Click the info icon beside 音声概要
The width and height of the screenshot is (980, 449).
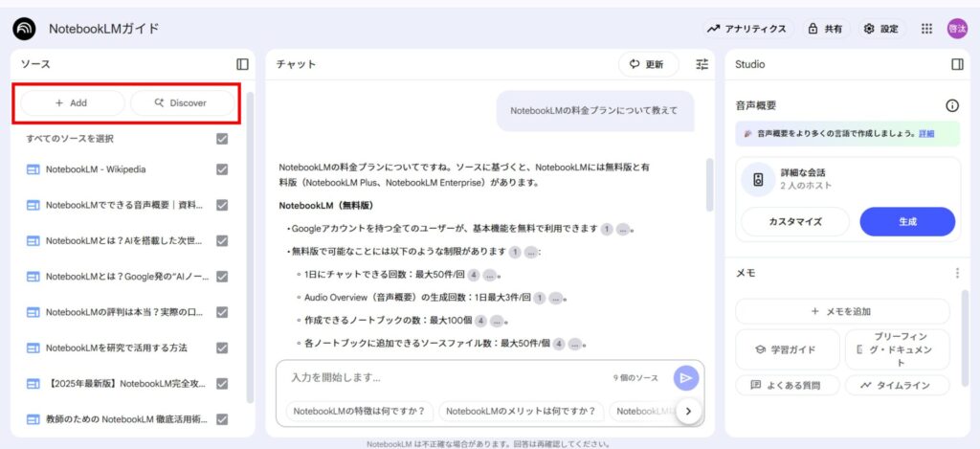point(952,105)
